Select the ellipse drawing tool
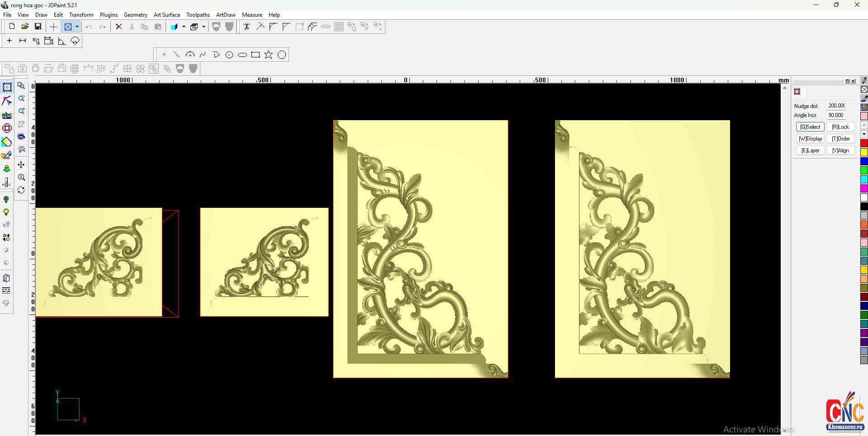 242,55
